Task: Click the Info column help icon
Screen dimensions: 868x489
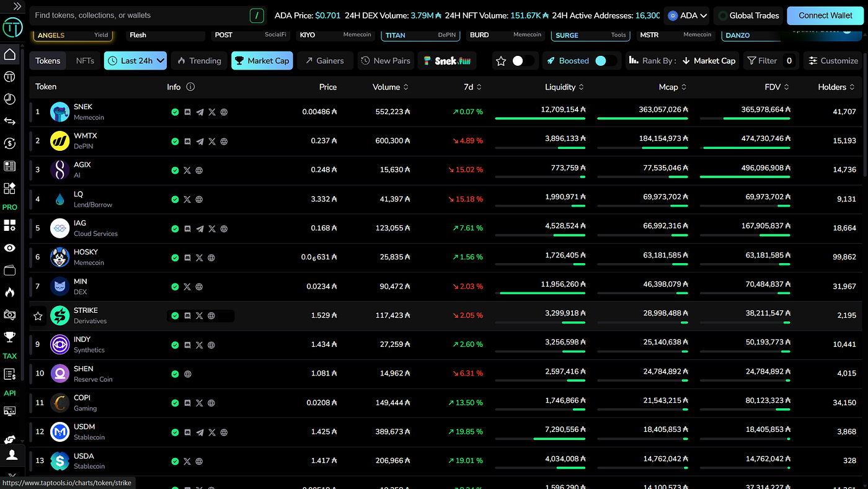Action: [x=190, y=87]
